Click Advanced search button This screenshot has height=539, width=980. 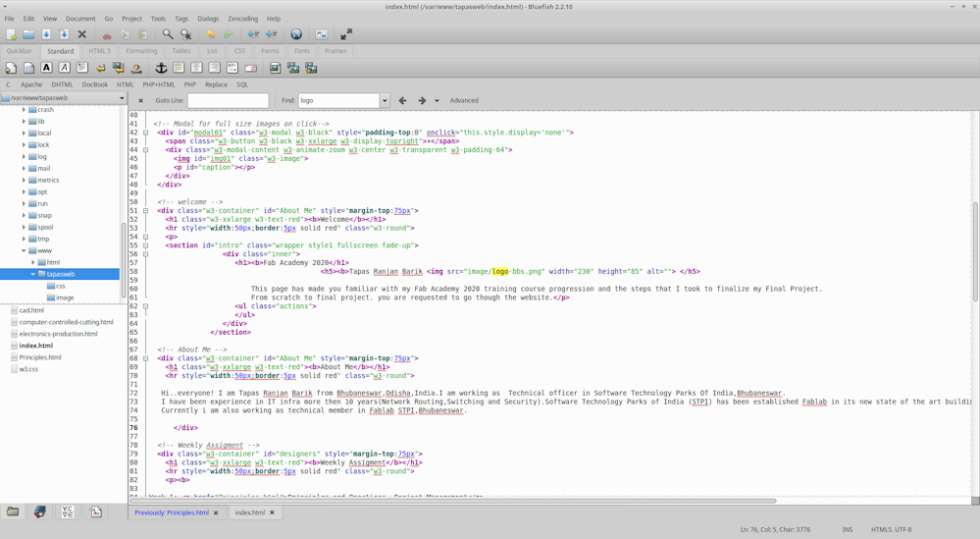[x=464, y=101]
